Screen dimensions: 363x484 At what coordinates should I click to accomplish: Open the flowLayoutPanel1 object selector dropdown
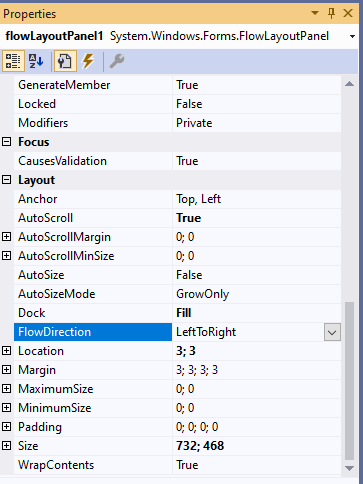click(352, 36)
